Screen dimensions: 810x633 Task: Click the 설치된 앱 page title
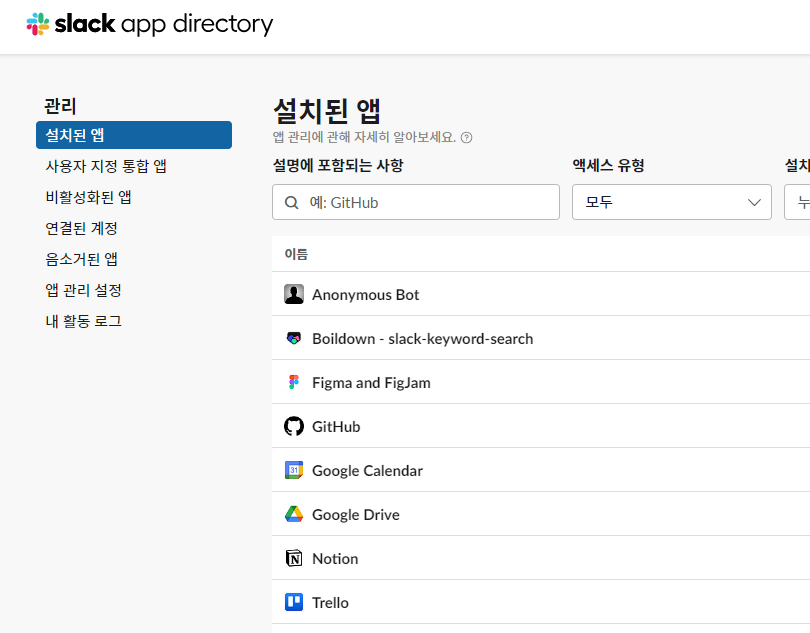pyautogui.click(x=327, y=111)
